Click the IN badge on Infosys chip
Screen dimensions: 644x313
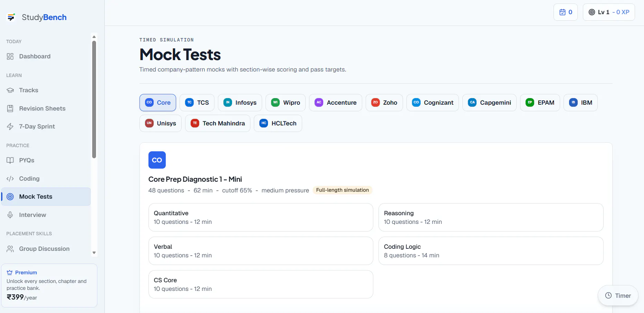(x=228, y=102)
